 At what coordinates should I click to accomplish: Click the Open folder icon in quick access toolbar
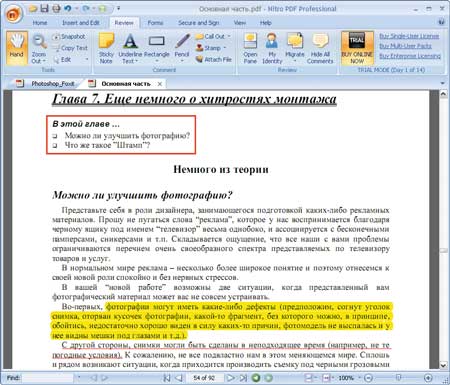pos(33,8)
